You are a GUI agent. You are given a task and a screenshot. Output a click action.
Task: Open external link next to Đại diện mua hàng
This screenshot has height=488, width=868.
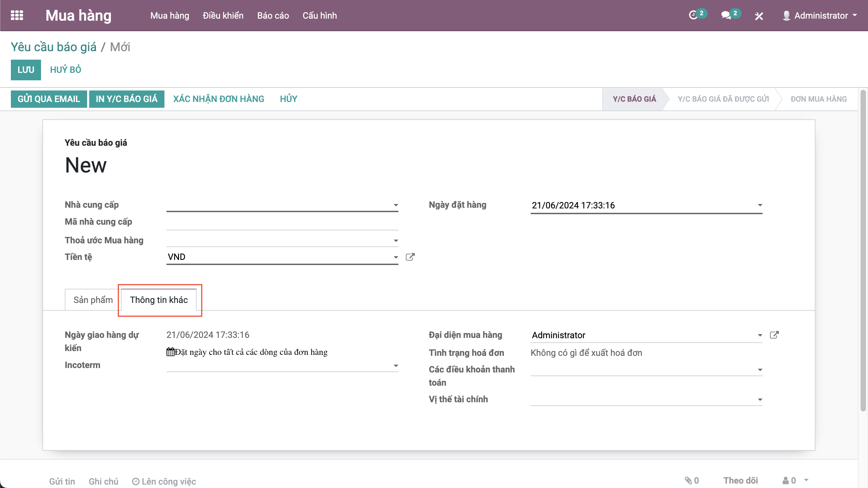point(774,335)
